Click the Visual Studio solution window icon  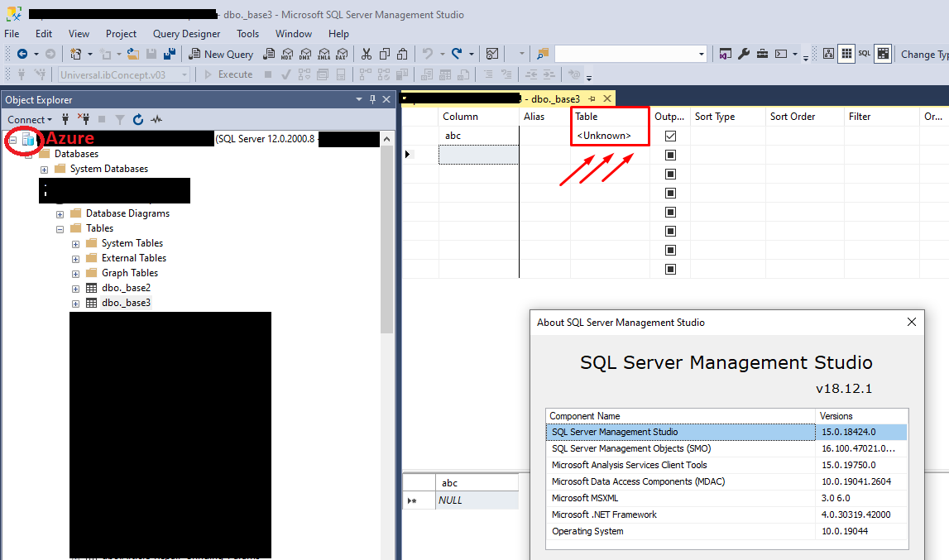725,54
